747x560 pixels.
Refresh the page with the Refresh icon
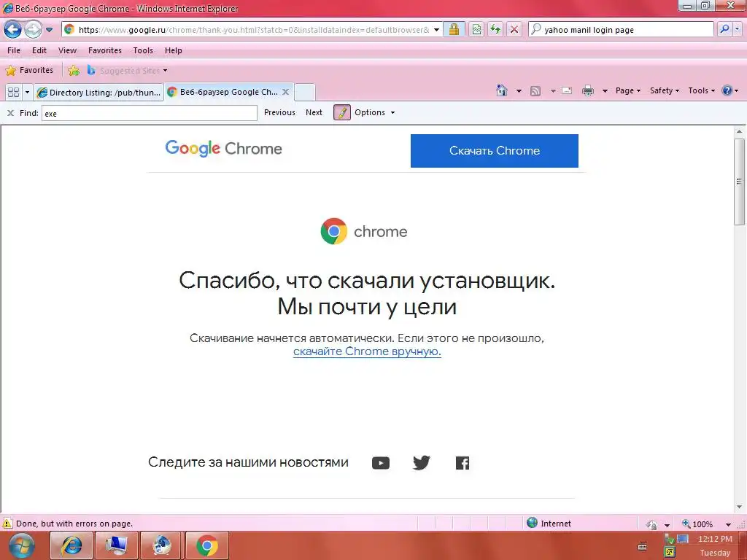click(x=495, y=29)
